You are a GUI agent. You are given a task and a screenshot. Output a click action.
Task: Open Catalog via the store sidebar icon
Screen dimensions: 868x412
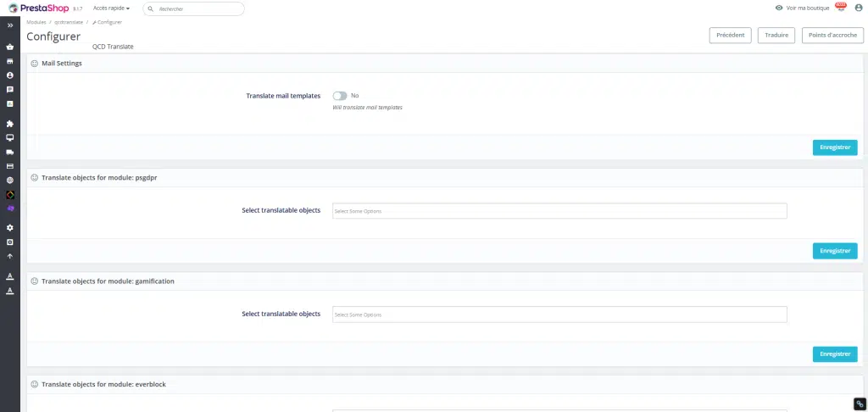[10, 62]
